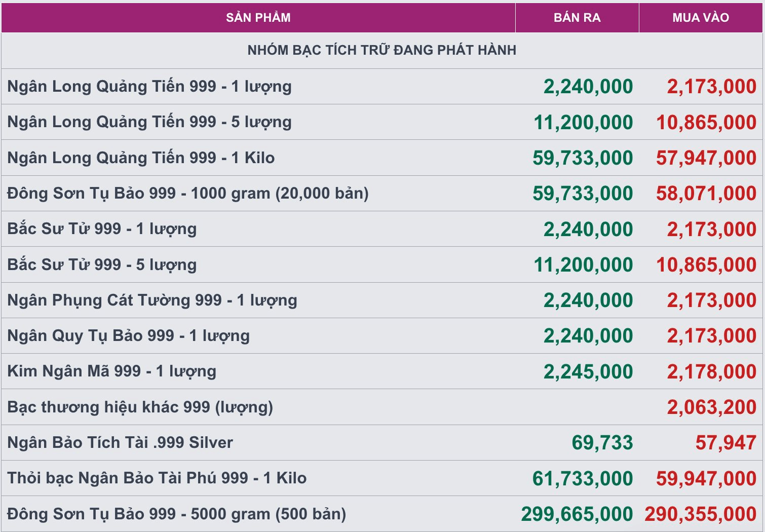Click the sell price 69,733
The width and height of the screenshot is (765, 532).
click(x=602, y=443)
